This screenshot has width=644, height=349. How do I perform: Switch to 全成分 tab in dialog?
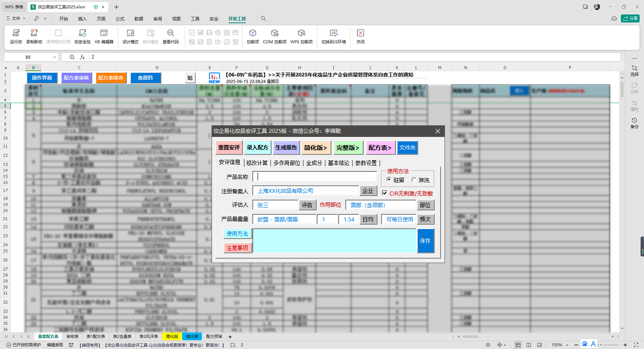(314, 163)
